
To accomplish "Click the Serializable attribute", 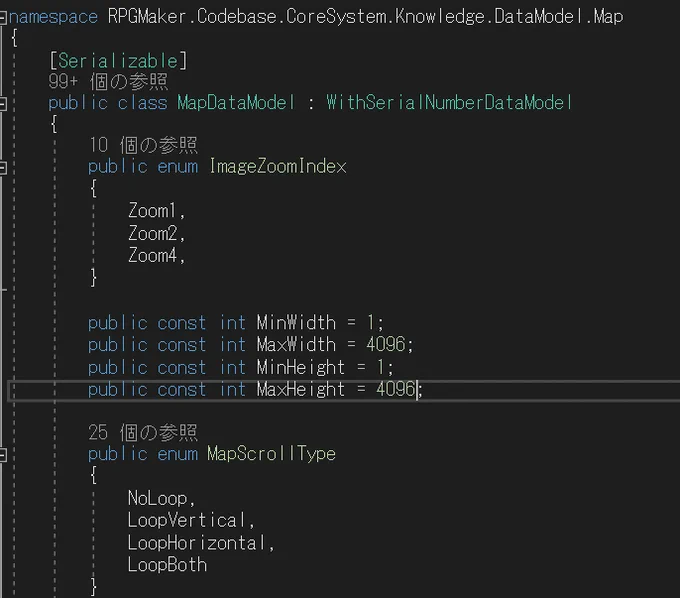I will [118, 61].
